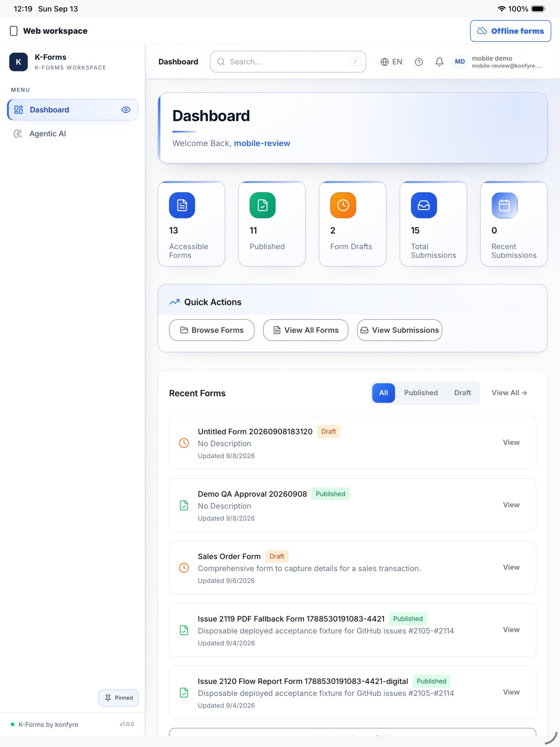This screenshot has width=560, height=747.
Task: Click the K-Forms by konfyre footer text
Action: pos(48,724)
